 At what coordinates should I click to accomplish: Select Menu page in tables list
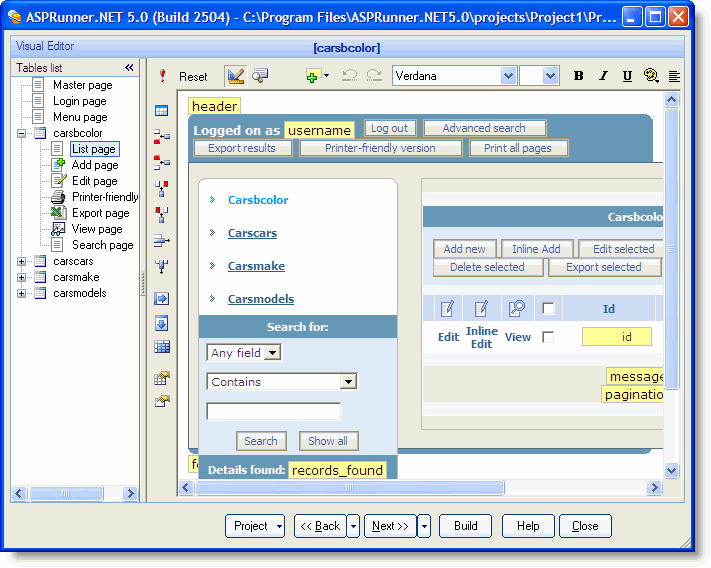[80, 117]
